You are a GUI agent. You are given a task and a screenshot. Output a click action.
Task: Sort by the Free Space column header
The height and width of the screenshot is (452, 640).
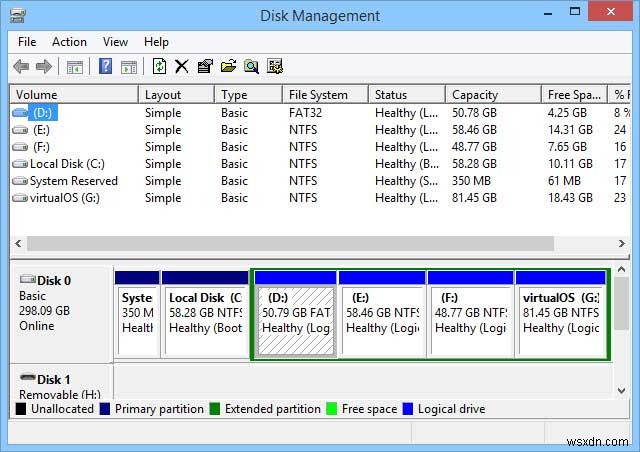point(574,95)
